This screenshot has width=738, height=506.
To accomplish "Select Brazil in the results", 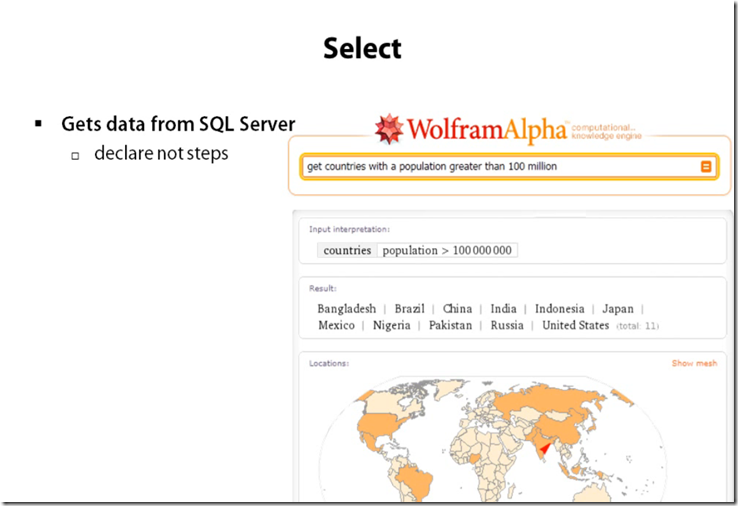I will (x=409, y=309).
